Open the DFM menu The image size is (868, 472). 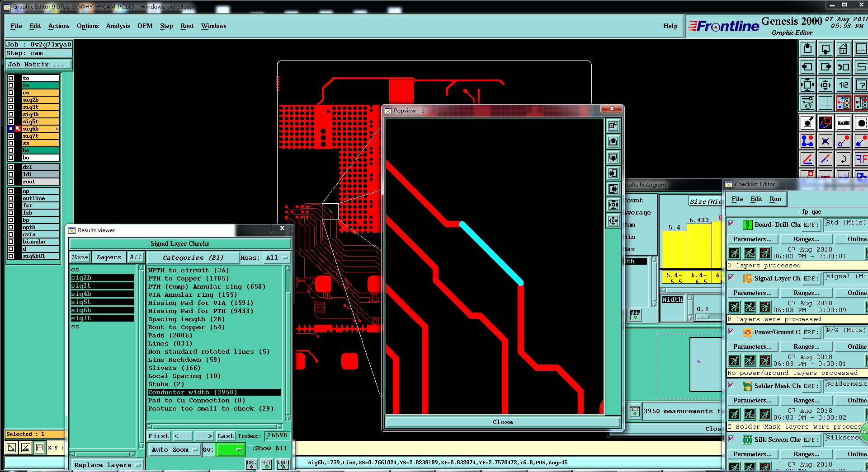pos(145,26)
